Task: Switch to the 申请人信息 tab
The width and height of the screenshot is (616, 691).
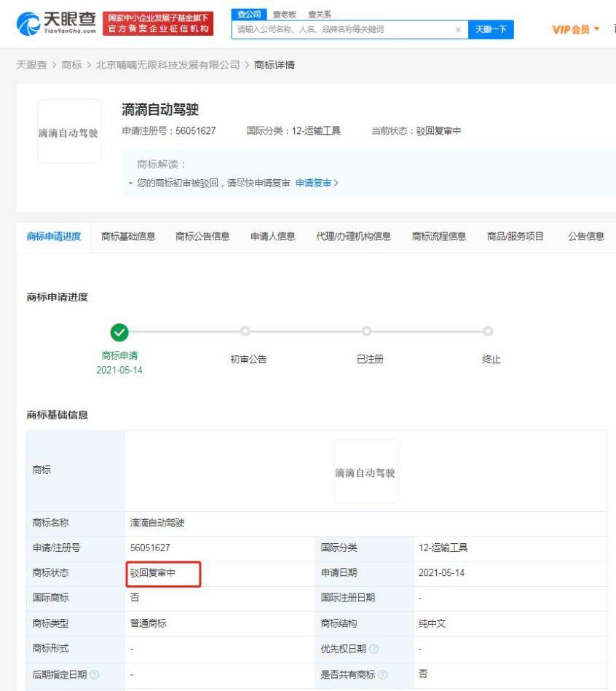Action: click(x=273, y=237)
